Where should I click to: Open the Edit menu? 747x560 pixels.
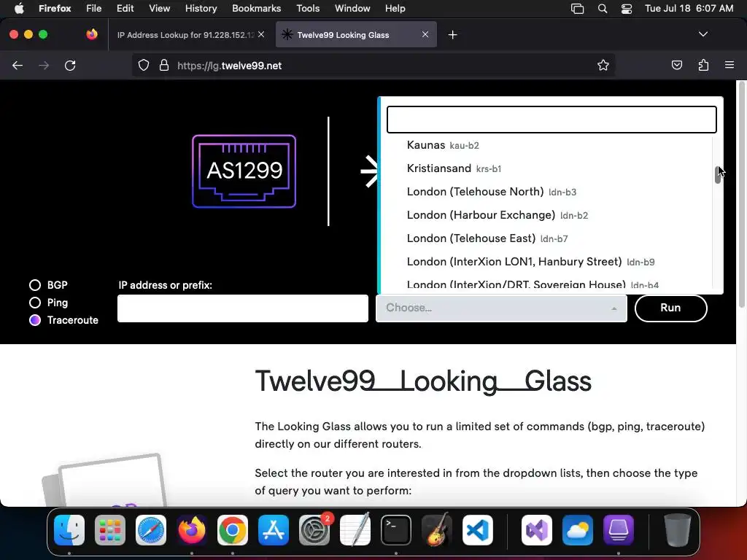coord(125,8)
